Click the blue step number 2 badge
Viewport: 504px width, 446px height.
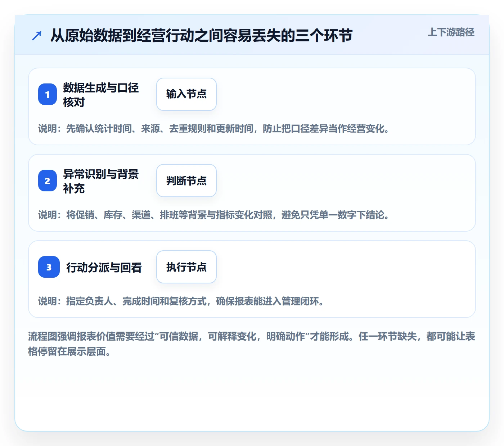point(48,181)
